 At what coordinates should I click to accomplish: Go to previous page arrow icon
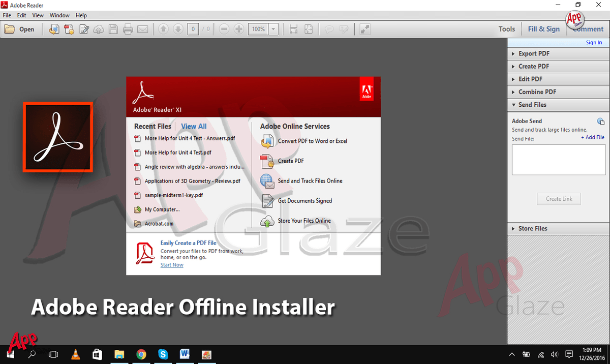[163, 29]
